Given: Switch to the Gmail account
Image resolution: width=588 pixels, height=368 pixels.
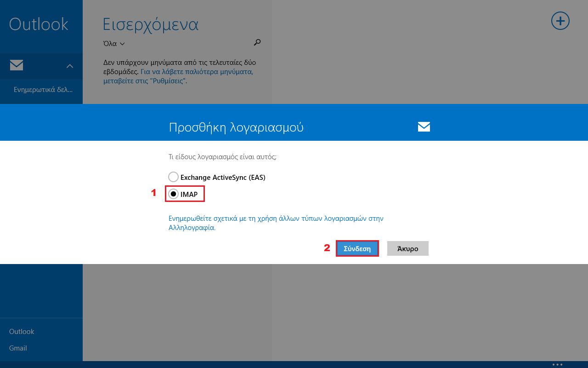Looking at the screenshot, I should (x=18, y=348).
